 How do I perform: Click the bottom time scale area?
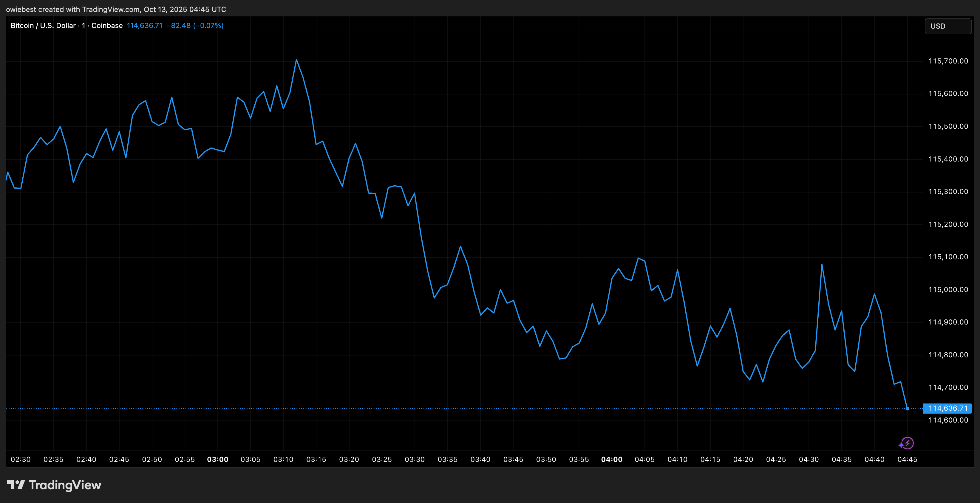pos(457,459)
